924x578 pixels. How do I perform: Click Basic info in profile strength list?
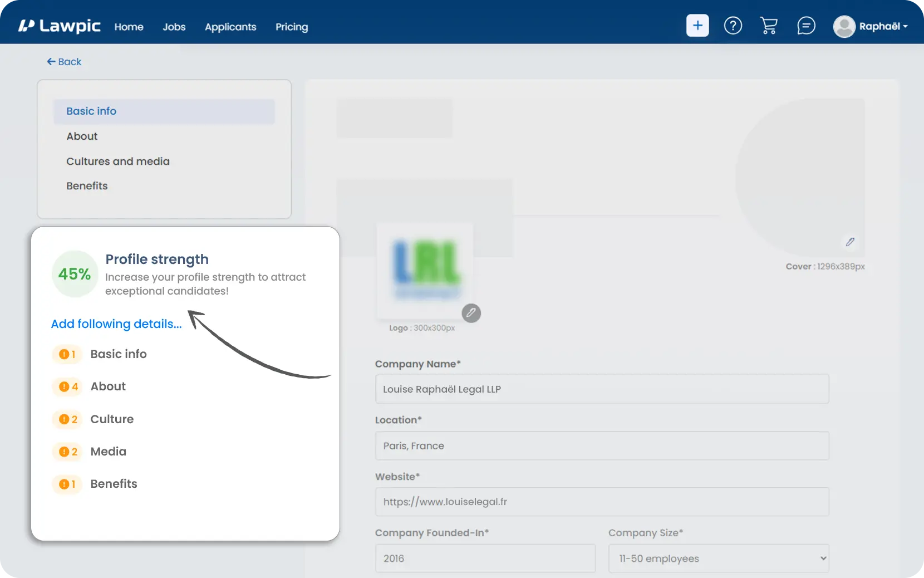119,354
